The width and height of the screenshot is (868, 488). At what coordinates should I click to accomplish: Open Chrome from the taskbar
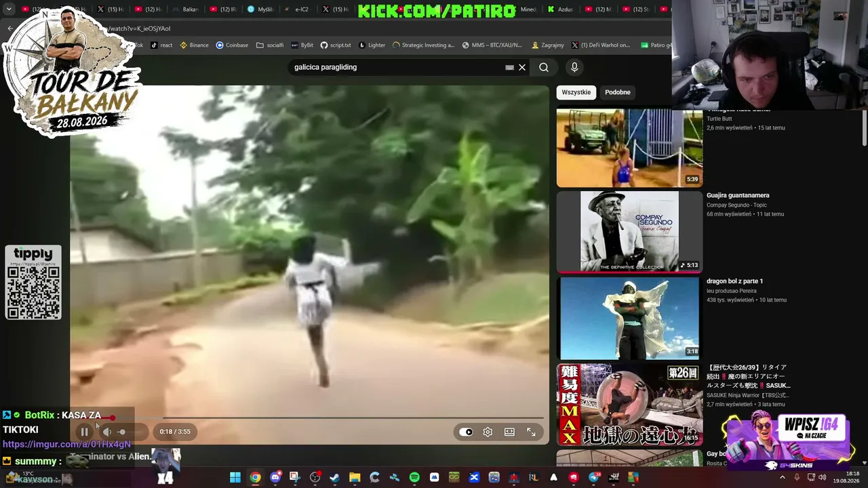(255, 478)
